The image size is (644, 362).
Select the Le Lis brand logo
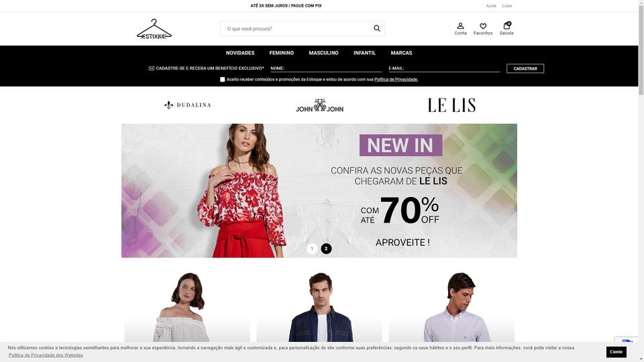pos(451,105)
